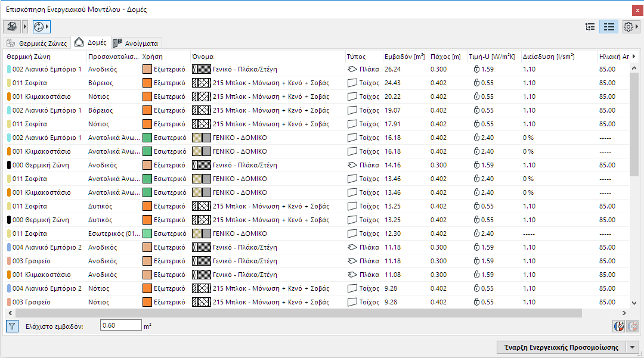
Task: Click the black swatch of 000 Θερμική Ζώνη Ανοδικός
Action: coord(9,165)
